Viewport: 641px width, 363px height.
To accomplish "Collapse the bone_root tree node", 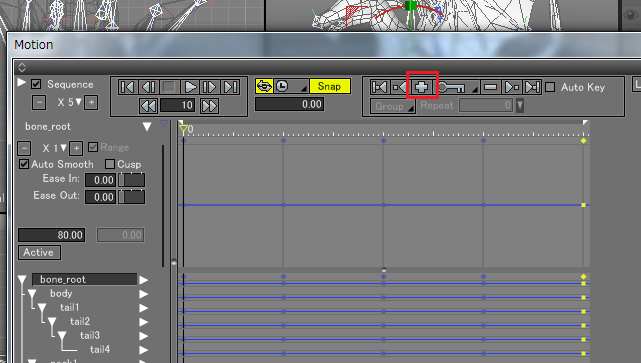I will tap(22, 280).
